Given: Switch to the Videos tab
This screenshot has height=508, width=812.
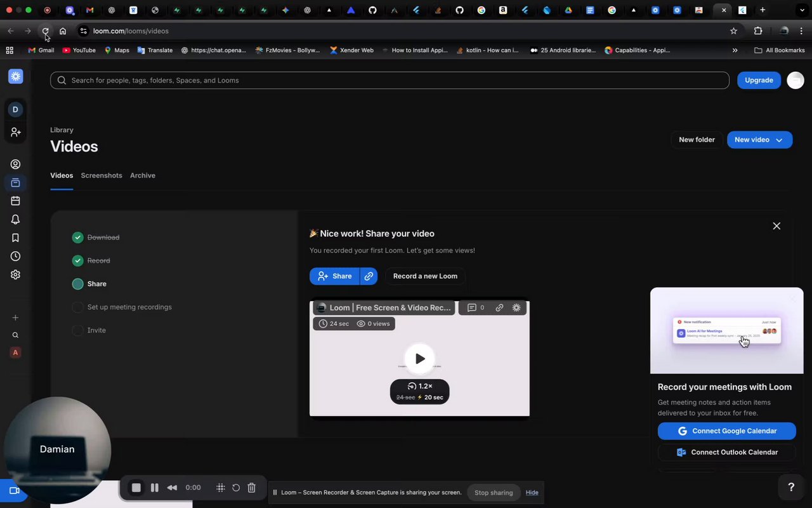Looking at the screenshot, I should point(62,175).
